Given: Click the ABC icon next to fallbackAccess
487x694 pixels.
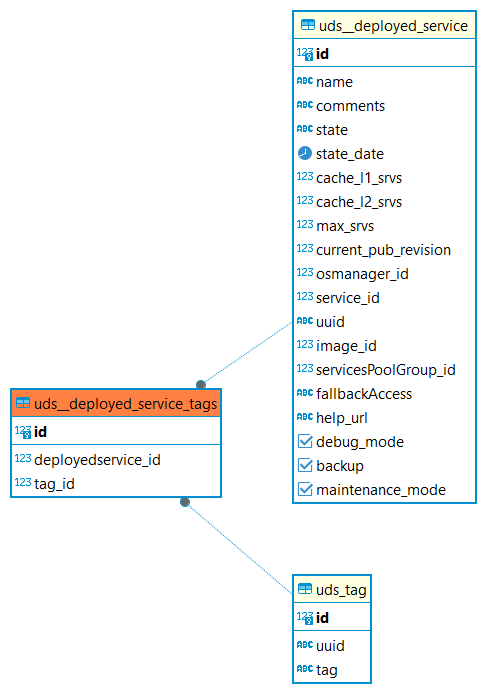Looking at the screenshot, I should 305,393.
